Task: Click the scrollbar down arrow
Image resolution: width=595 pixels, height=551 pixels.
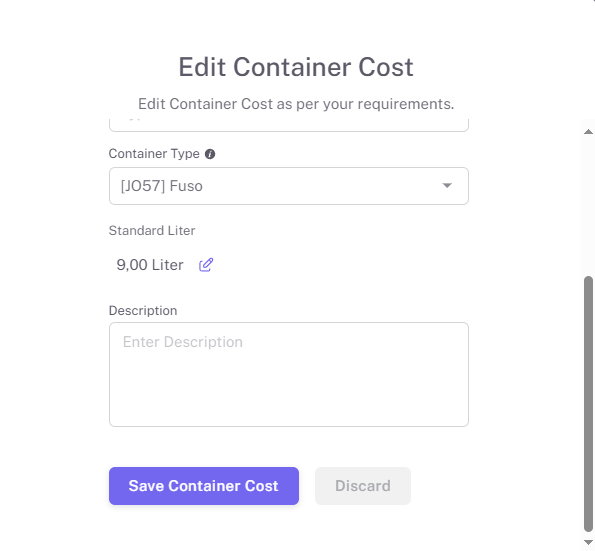Action: click(589, 542)
